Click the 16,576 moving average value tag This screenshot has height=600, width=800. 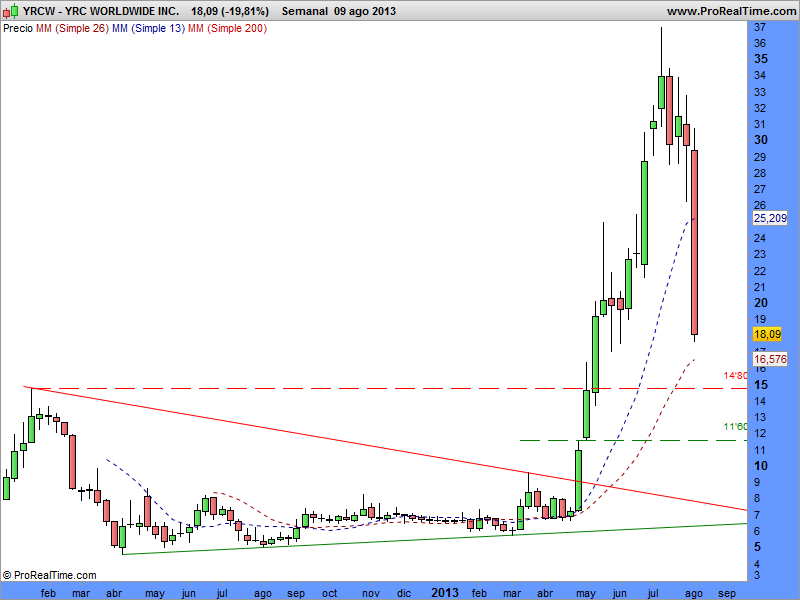pos(770,359)
